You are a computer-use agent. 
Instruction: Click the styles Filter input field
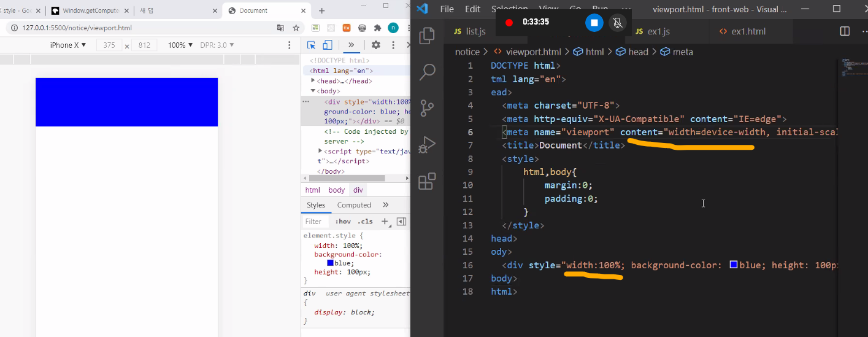tap(316, 222)
